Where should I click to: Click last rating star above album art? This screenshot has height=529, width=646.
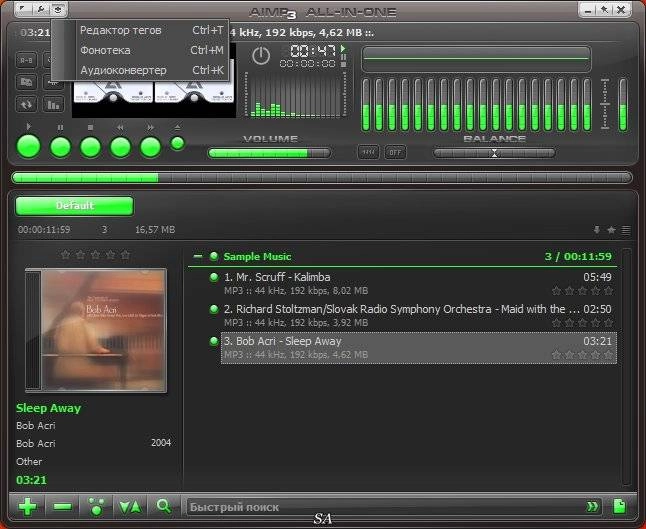(126, 255)
